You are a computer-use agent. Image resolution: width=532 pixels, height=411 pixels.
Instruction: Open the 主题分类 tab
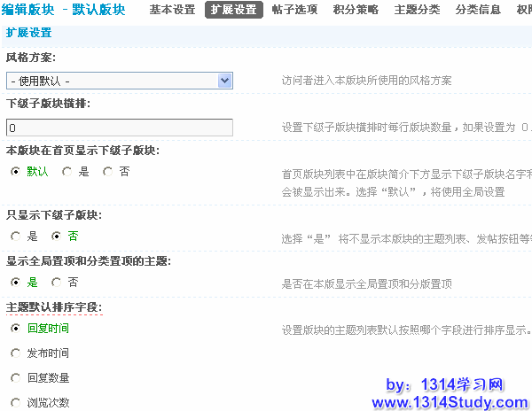pyautogui.click(x=416, y=11)
